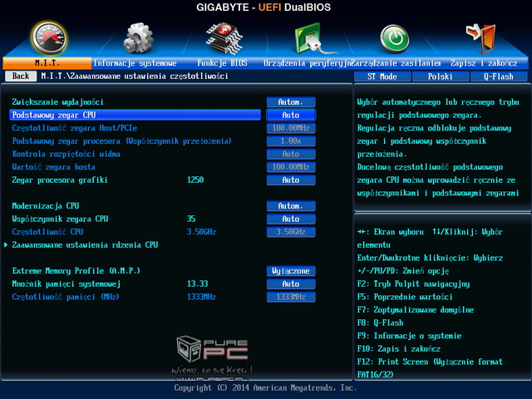Click the F12: Print Screen help line
The height and width of the screenshot is (399, 532).
pyautogui.click(x=430, y=368)
